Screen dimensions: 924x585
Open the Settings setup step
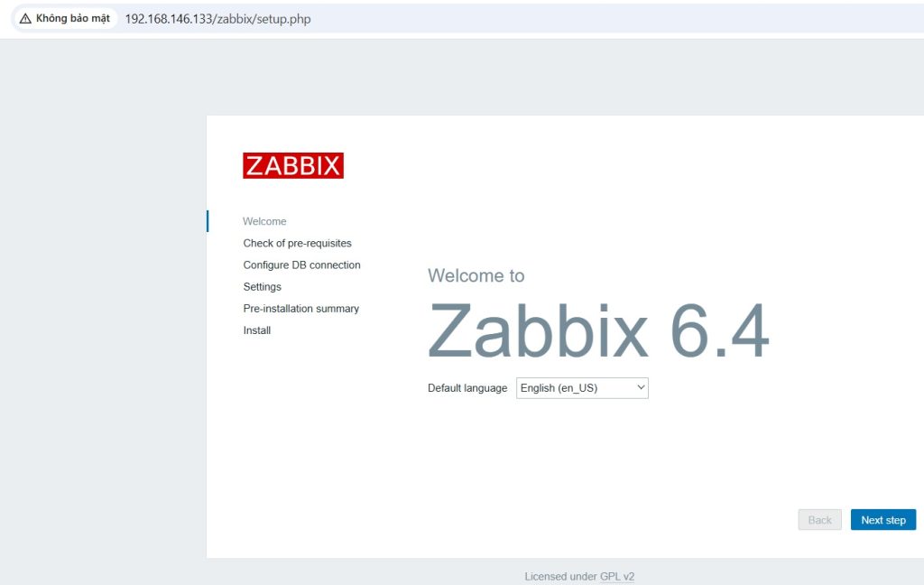[x=262, y=287]
